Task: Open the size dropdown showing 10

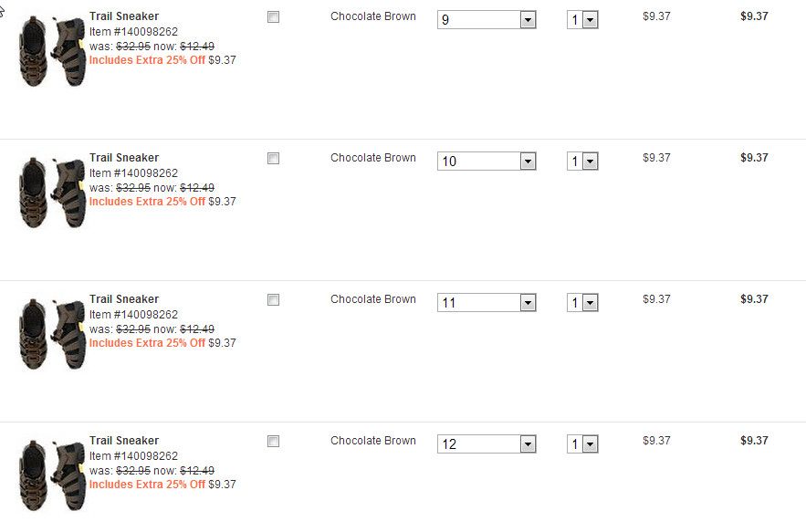Action: pyautogui.click(x=486, y=162)
